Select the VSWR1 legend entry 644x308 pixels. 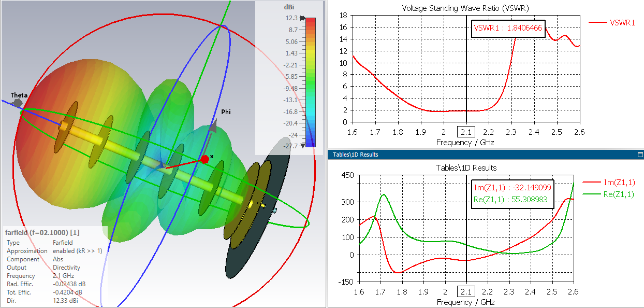click(612, 23)
